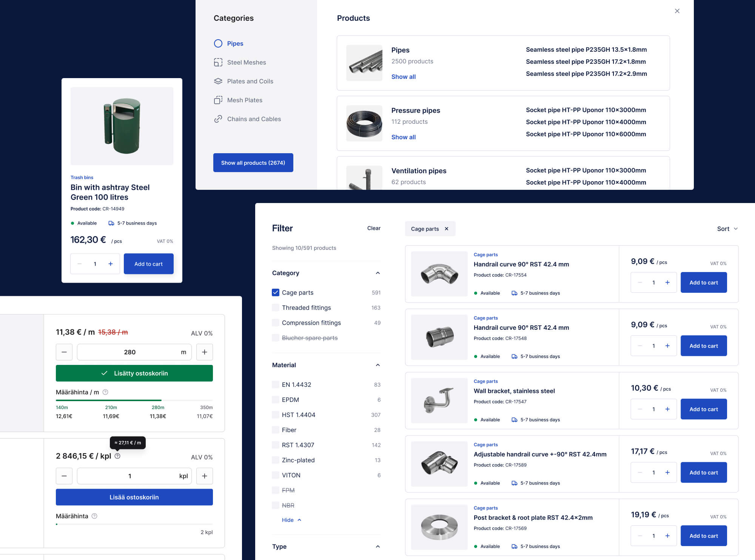
Task: Click the help icon next to Määrähinta / m
Action: coord(106,392)
